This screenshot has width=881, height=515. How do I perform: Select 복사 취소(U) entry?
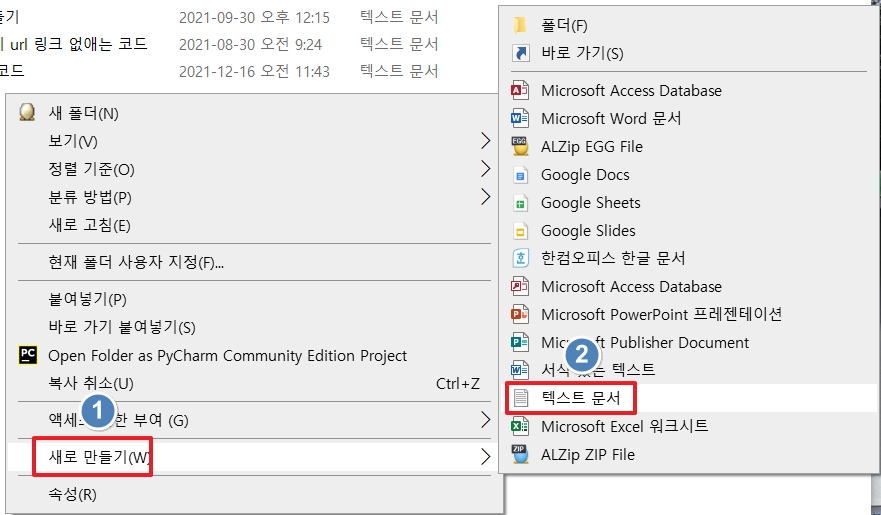click(x=91, y=384)
